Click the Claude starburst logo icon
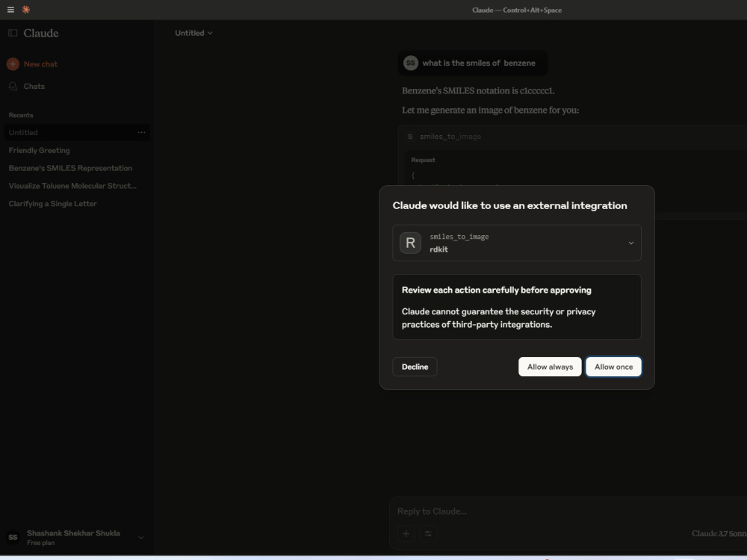 [x=25, y=10]
